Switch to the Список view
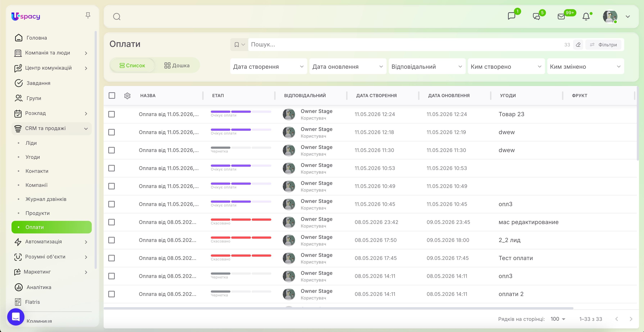The height and width of the screenshot is (332, 644). tap(132, 65)
